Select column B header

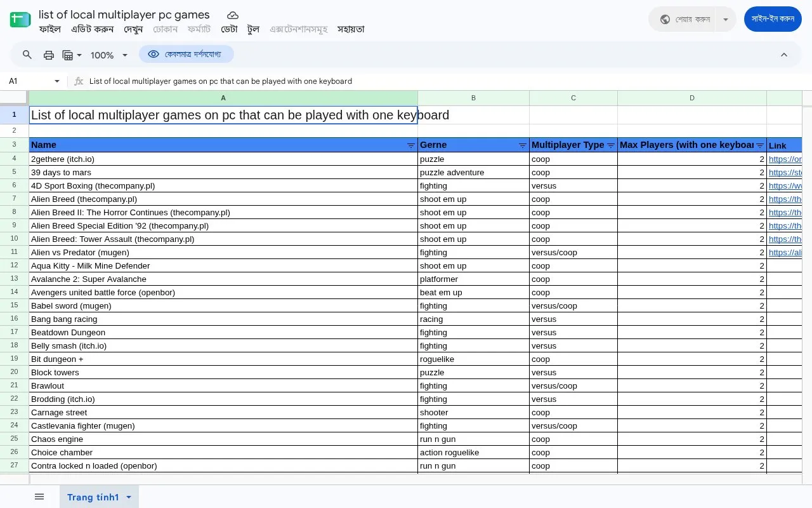point(473,98)
